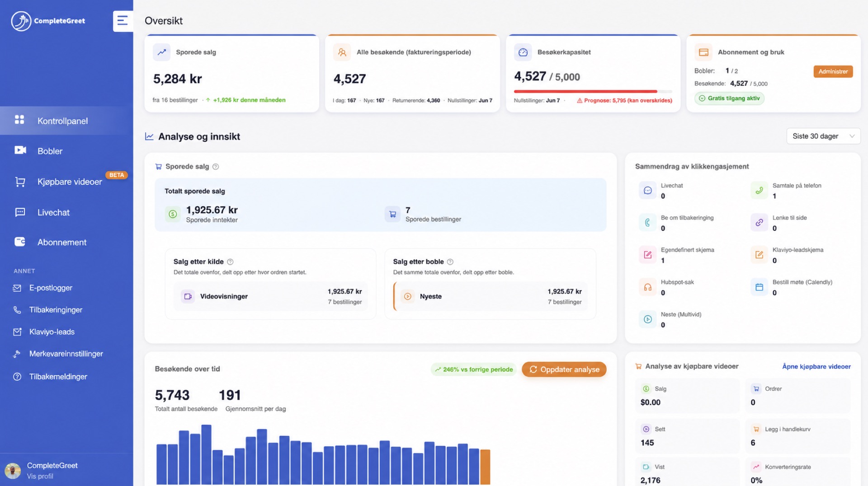The width and height of the screenshot is (868, 486).
Task: Click the '1,925.67 kr' Sporede inntekter value
Action: [212, 210]
